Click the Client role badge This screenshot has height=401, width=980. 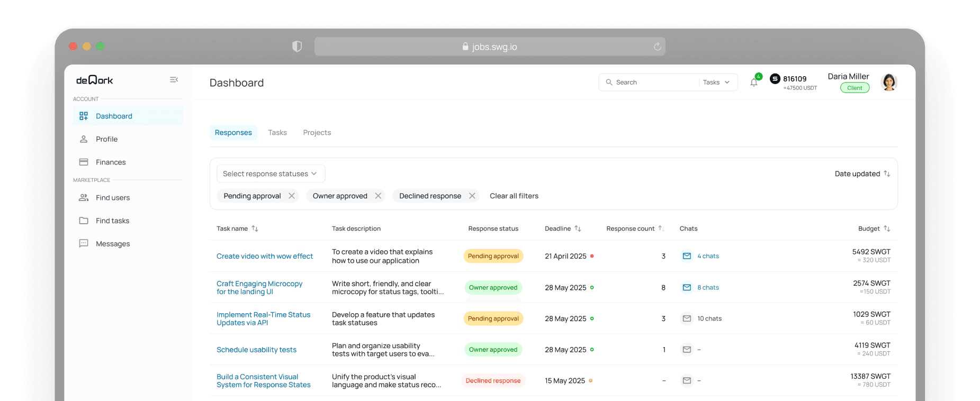[855, 88]
